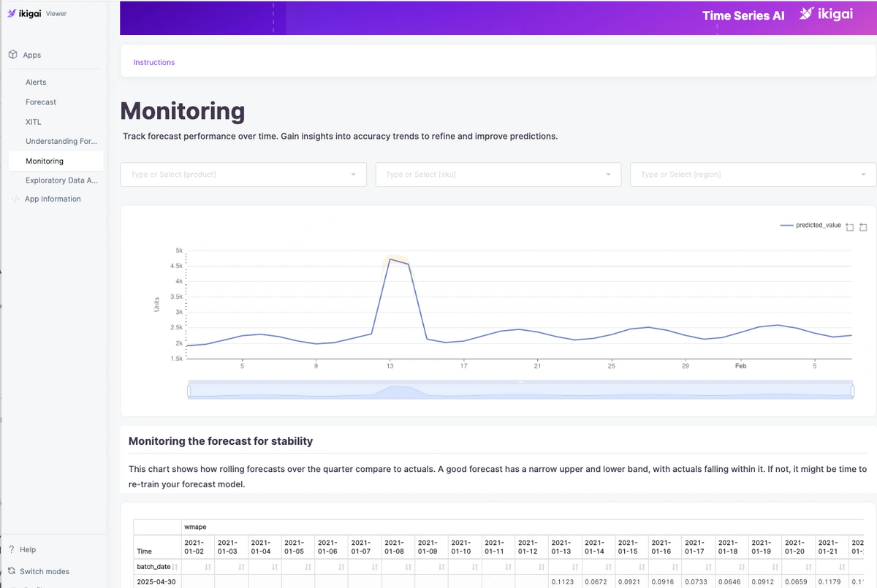Click the sort icon under 2021-01-08
Viewport: 877px width, 588px height.
(x=409, y=566)
